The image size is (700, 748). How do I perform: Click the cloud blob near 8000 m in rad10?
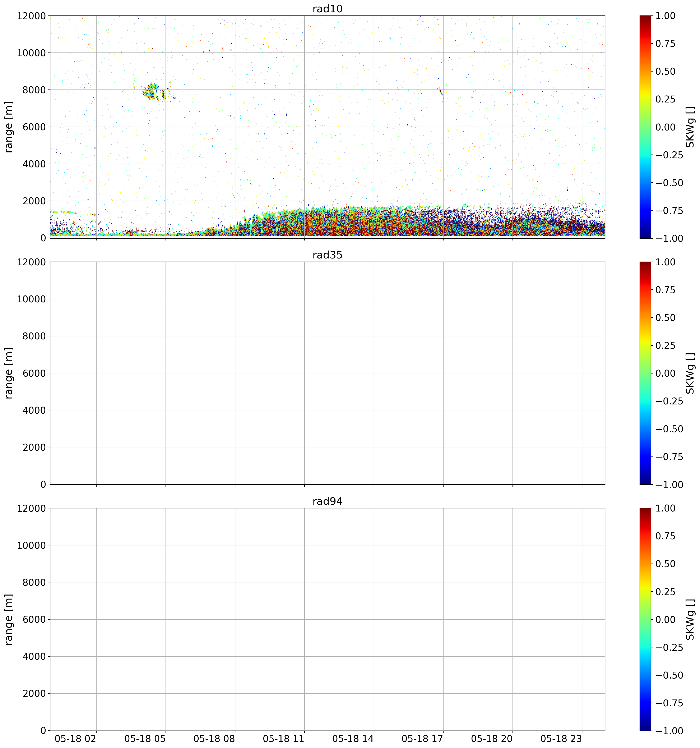(150, 91)
